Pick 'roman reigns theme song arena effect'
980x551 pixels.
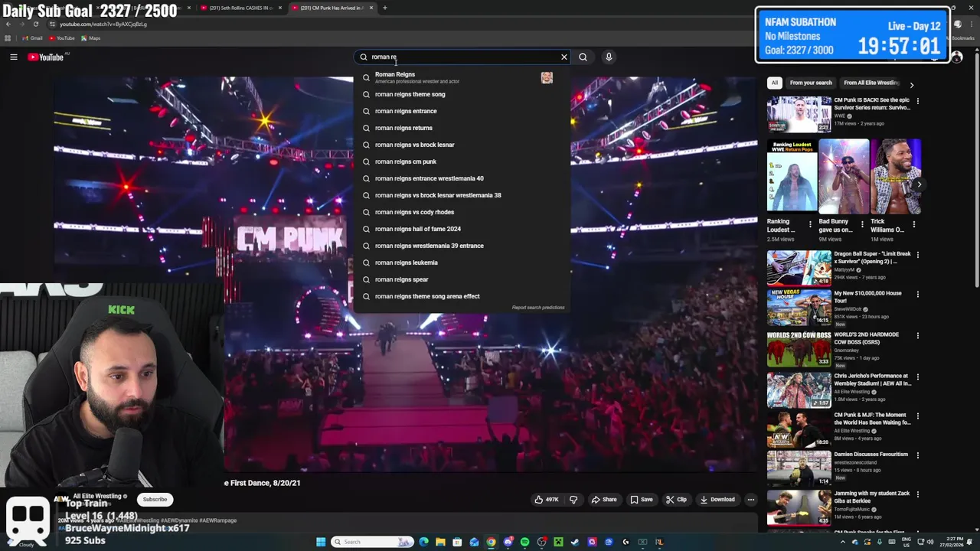[461, 296]
